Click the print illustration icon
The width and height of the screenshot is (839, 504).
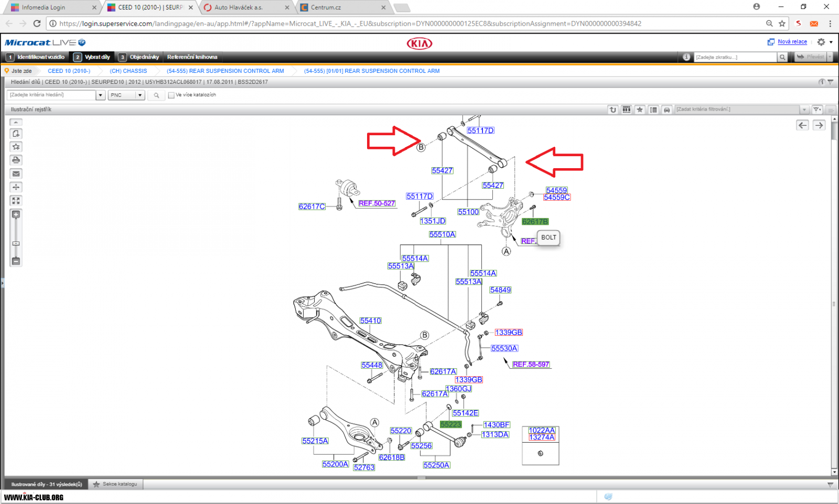tap(16, 160)
